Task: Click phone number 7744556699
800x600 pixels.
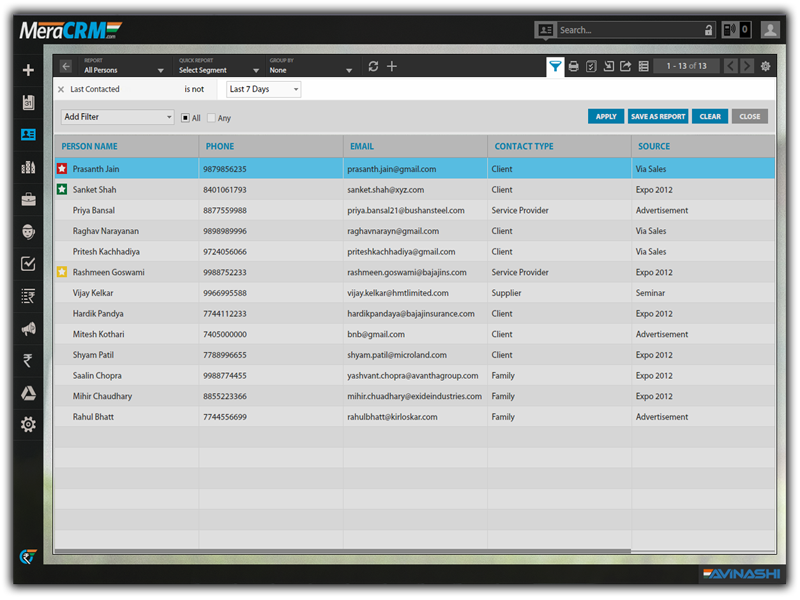Action: click(225, 417)
